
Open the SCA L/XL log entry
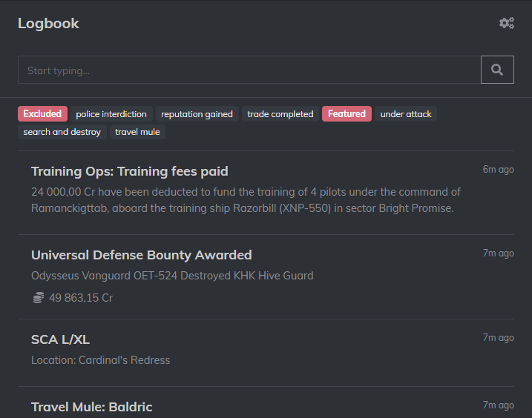[266, 353]
